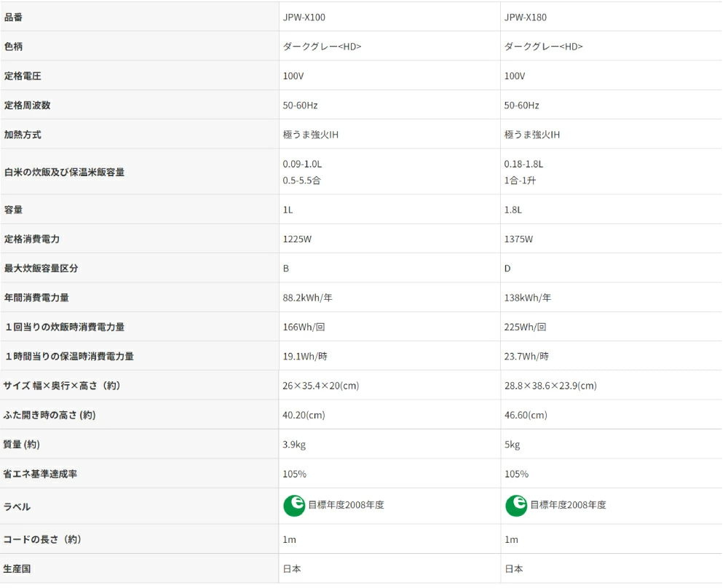This screenshot has height=588, width=728.
Task: Click the green e-mark icon for JPW-X100
Action: [294, 506]
